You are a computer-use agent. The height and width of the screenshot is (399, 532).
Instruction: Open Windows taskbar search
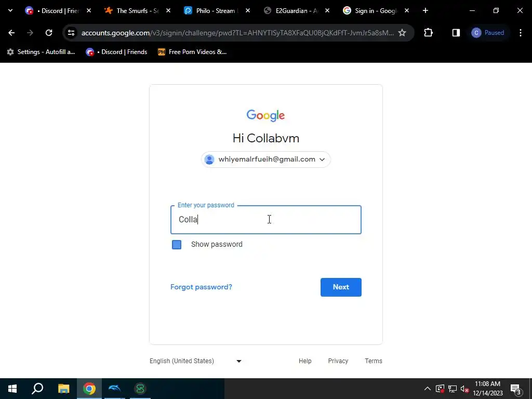coord(37,389)
